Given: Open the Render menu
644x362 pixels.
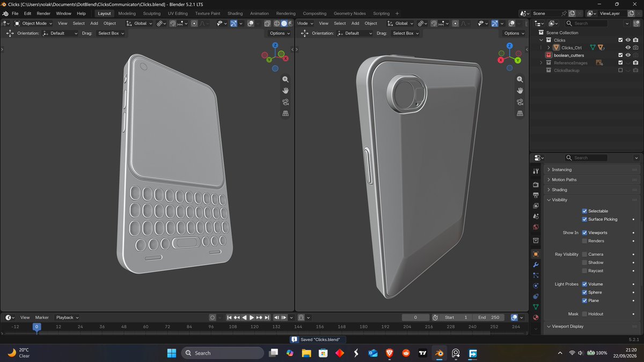Looking at the screenshot, I should [x=43, y=13].
